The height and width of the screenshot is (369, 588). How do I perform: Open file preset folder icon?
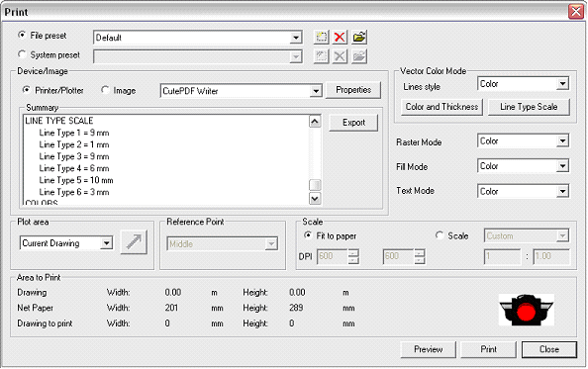coord(359,37)
